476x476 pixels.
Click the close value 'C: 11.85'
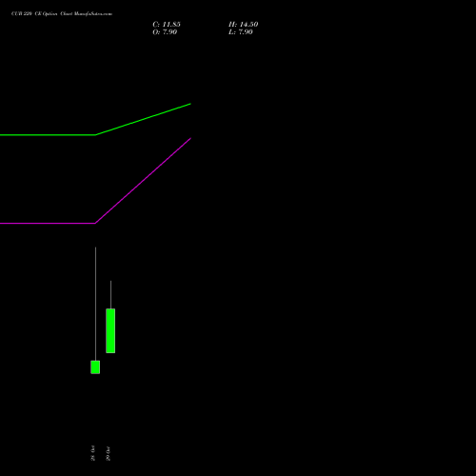pyautogui.click(x=167, y=25)
